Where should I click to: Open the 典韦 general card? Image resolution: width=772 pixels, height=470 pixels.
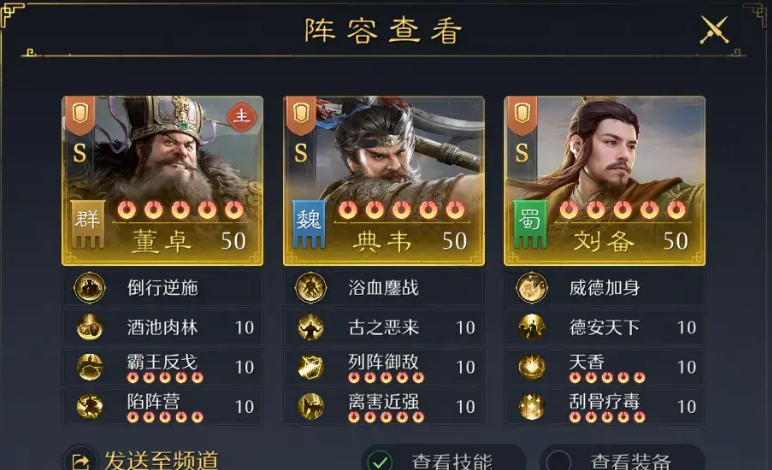384,181
